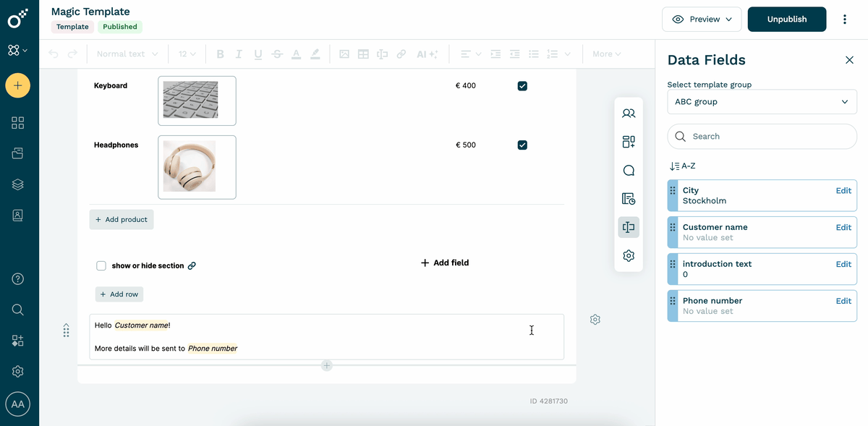Open the text color tool

click(296, 54)
